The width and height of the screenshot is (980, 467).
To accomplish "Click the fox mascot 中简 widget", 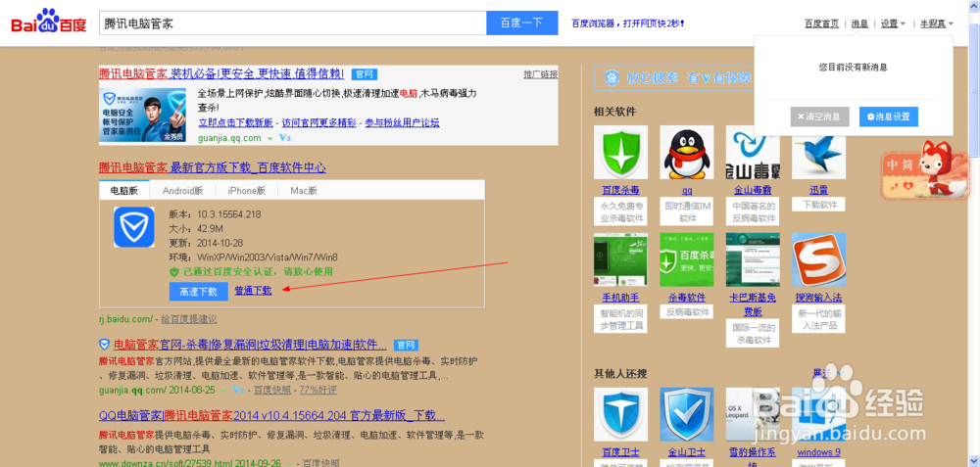I will click(925, 170).
